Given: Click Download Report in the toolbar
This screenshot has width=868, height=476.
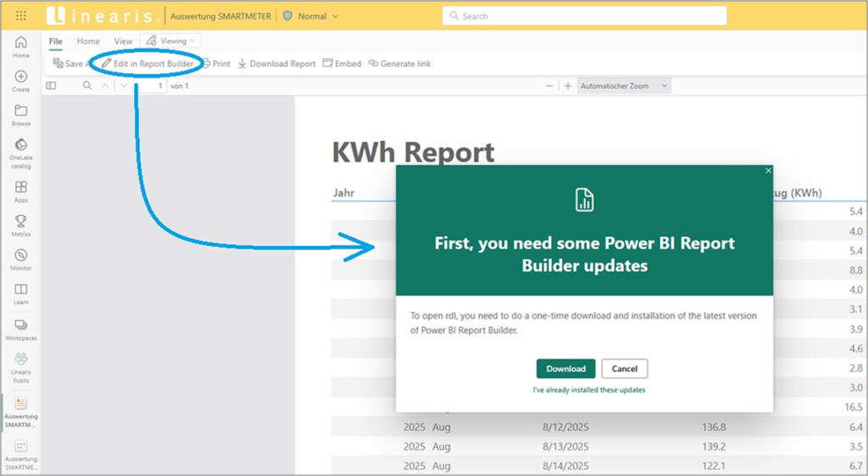Looking at the screenshot, I should click(277, 64).
